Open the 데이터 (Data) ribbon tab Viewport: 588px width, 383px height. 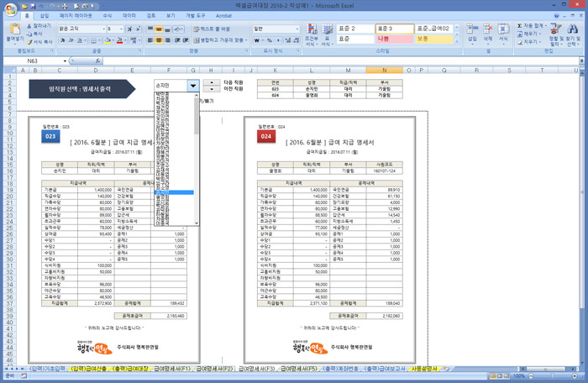click(x=129, y=16)
